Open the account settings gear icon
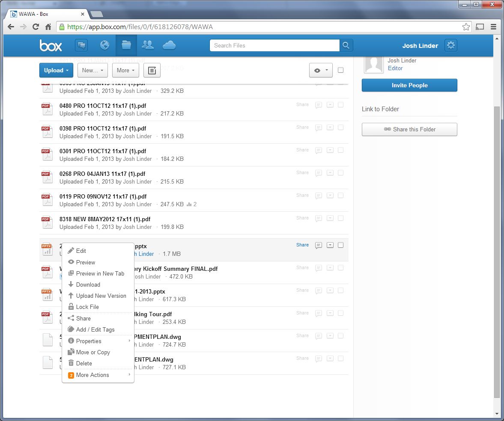Image resolution: width=504 pixels, height=421 pixels. (x=450, y=45)
